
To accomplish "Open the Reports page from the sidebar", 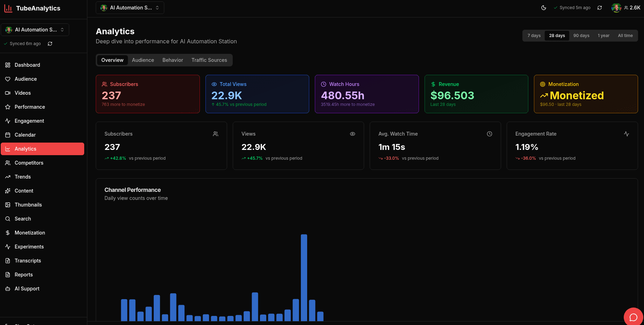I will click(24, 274).
